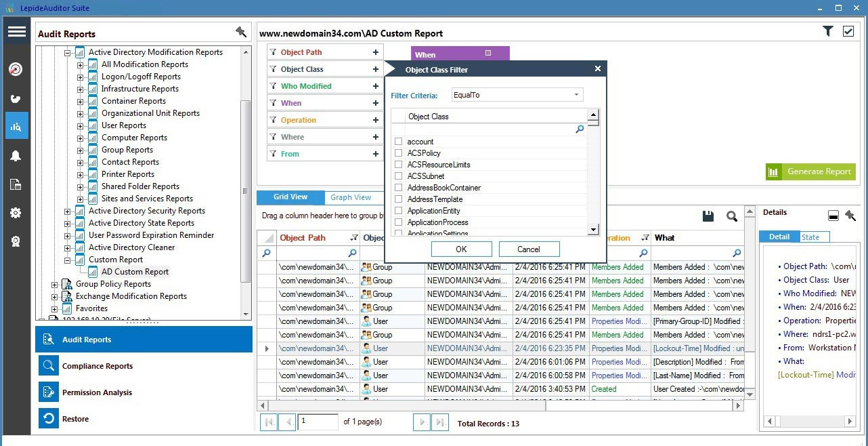Click the alerts bell icon in the sidebar

(x=16, y=155)
